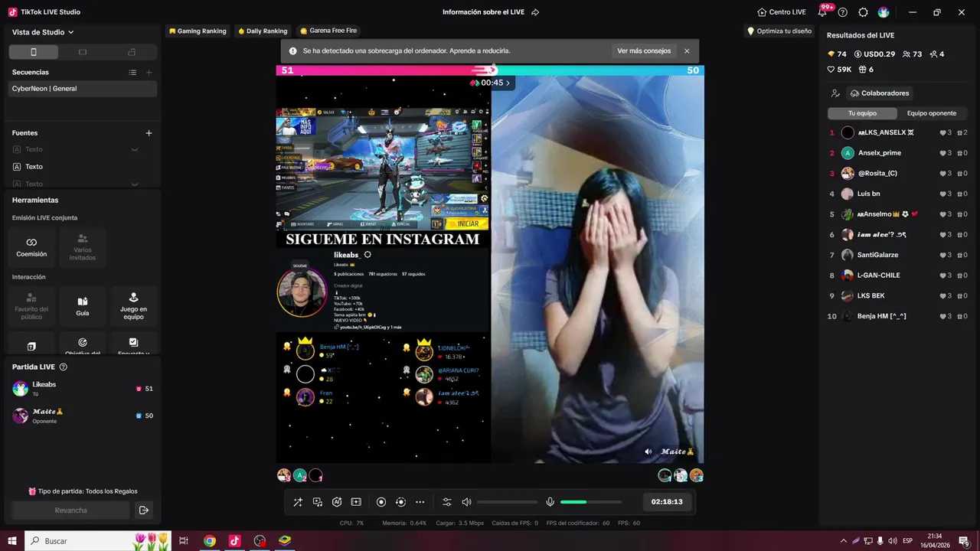Click Ver más consejos button

(x=644, y=51)
